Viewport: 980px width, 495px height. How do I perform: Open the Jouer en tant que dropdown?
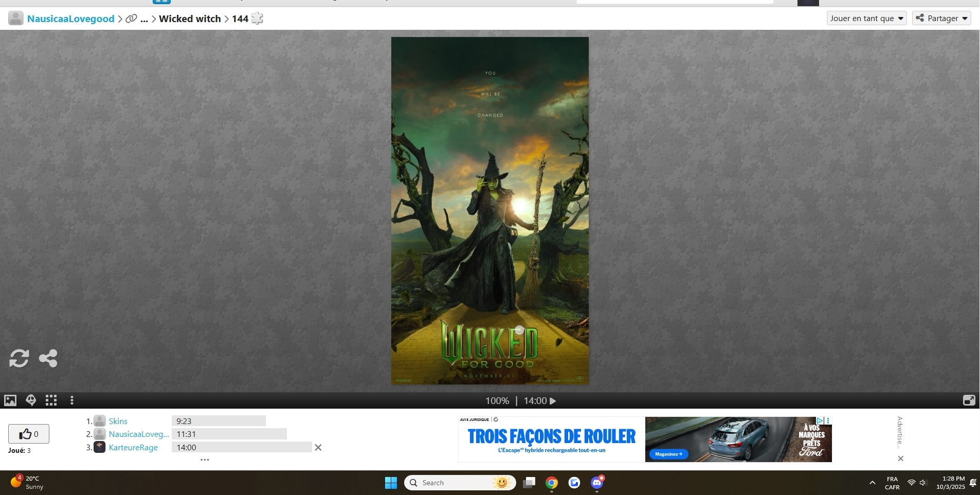point(867,19)
